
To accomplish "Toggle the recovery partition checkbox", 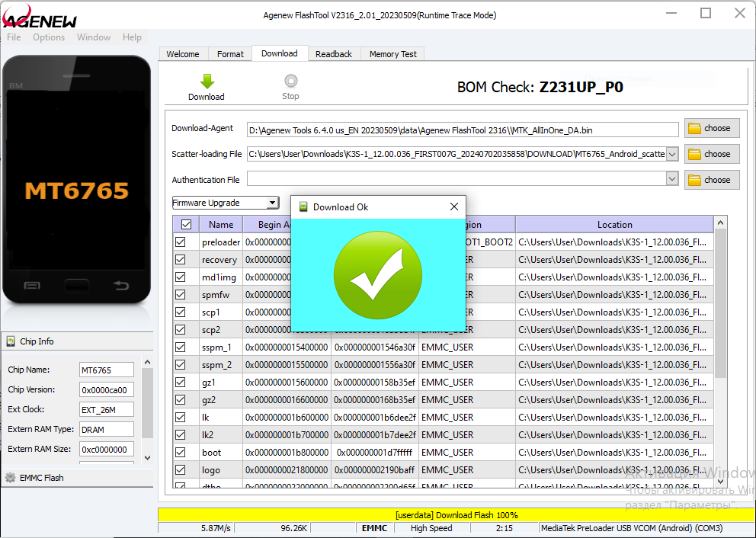I will [181, 259].
